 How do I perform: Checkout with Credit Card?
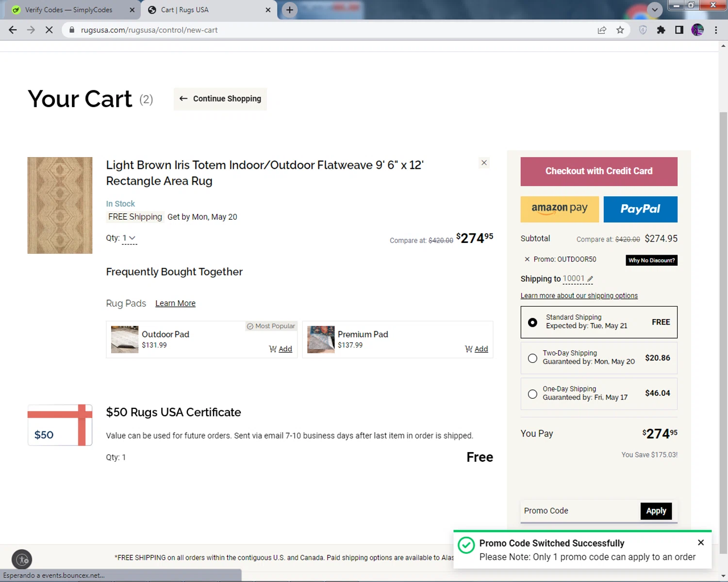point(599,171)
